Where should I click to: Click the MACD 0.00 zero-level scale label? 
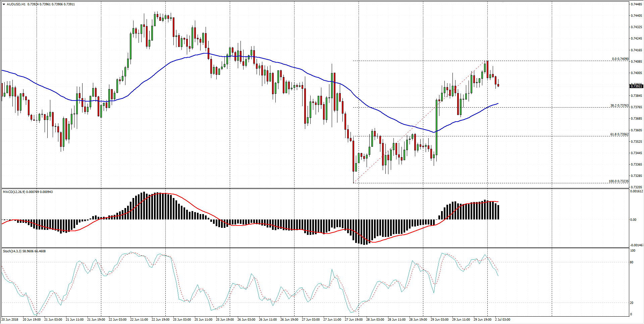pyautogui.click(x=633, y=220)
